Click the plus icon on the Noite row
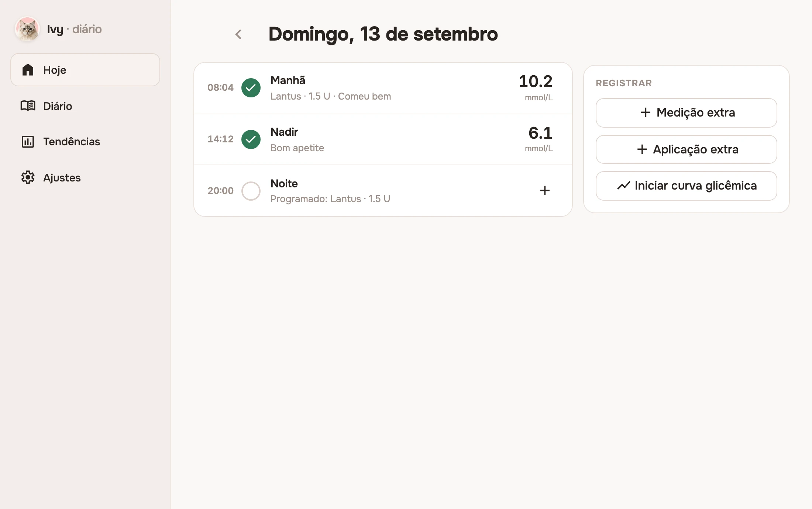The height and width of the screenshot is (509, 812). [x=545, y=190]
